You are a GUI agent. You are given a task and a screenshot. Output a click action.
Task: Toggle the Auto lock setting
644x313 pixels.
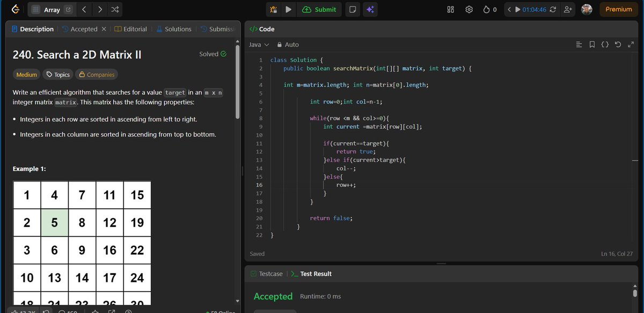(x=288, y=45)
